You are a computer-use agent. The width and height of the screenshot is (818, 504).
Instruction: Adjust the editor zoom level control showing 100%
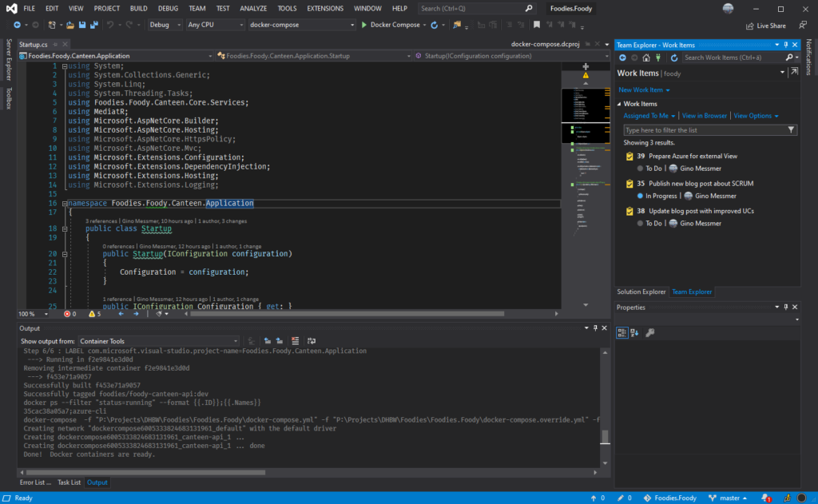(x=30, y=315)
